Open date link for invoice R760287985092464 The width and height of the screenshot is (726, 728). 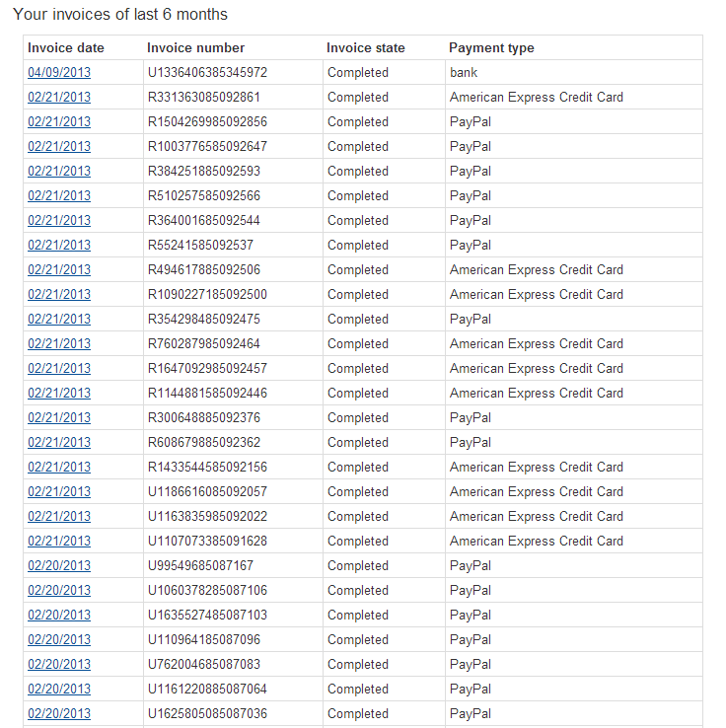[x=59, y=343]
